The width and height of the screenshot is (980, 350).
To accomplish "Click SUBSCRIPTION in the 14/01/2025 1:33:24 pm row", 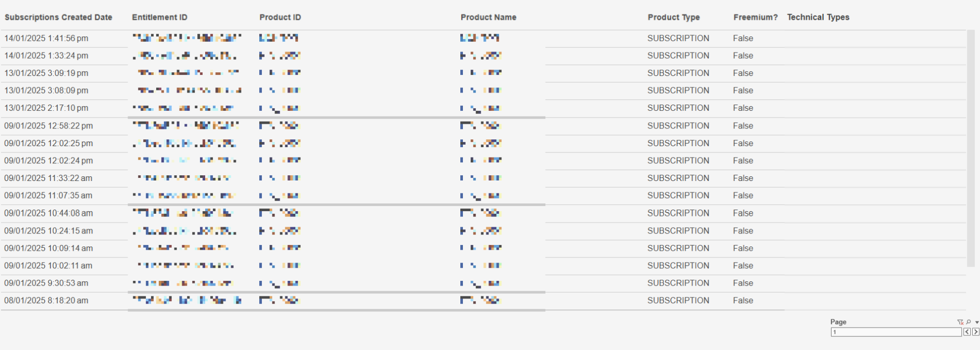I will click(678, 56).
